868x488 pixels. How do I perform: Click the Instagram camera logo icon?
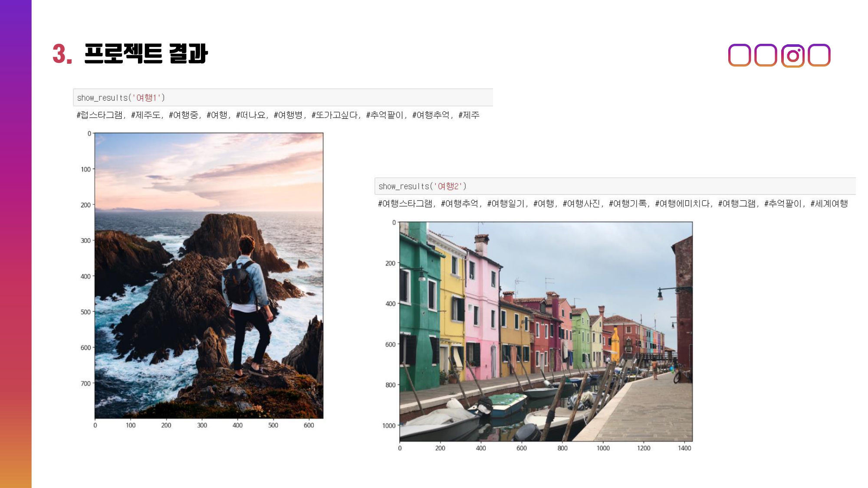792,56
